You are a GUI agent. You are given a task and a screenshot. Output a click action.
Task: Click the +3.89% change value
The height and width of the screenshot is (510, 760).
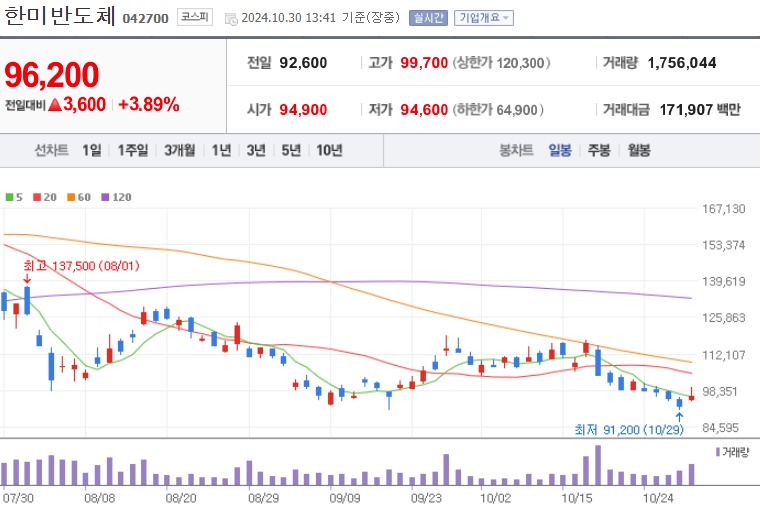(149, 104)
